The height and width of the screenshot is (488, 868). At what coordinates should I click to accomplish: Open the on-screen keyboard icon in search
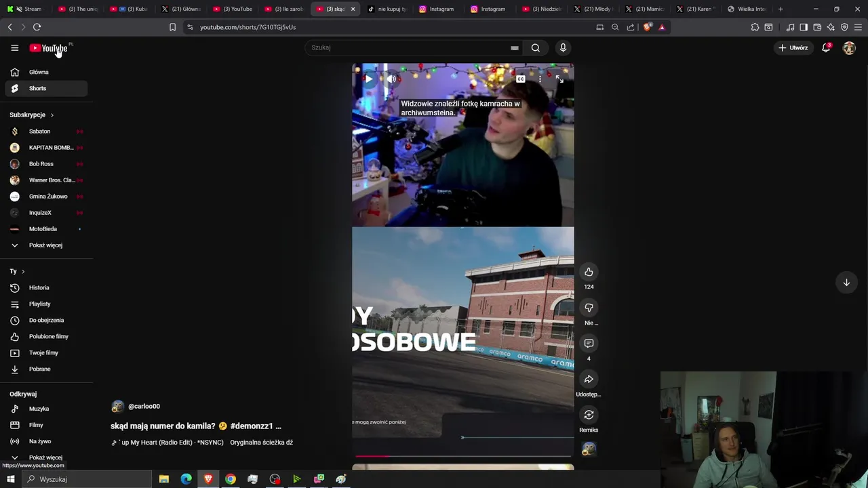pos(515,48)
